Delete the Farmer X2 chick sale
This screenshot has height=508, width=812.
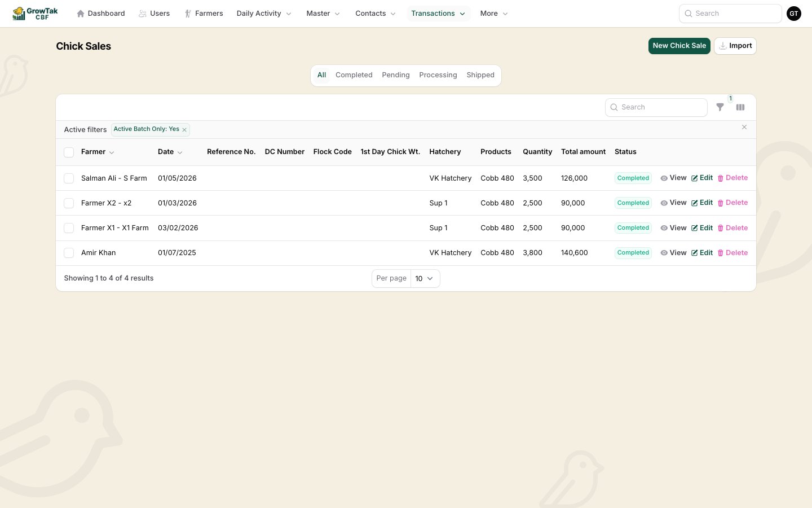tap(732, 203)
